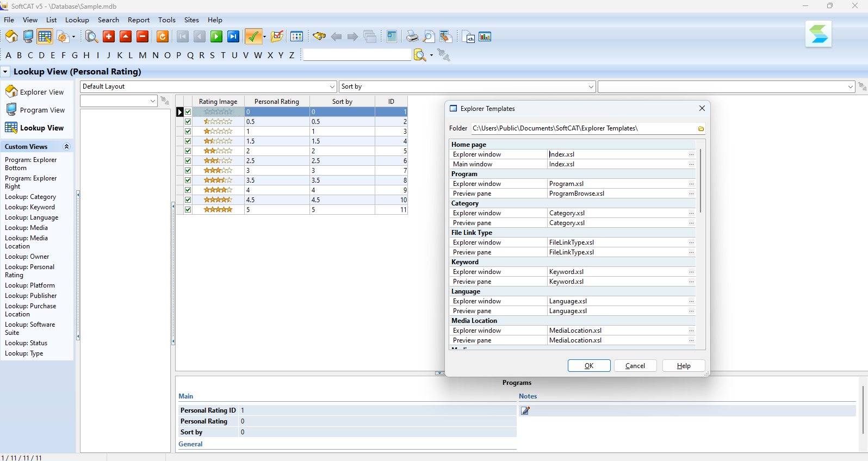Viewport: 868px width, 461px height.
Task: Expand the Lookup View title dropdown arrow
Action: tap(5, 72)
